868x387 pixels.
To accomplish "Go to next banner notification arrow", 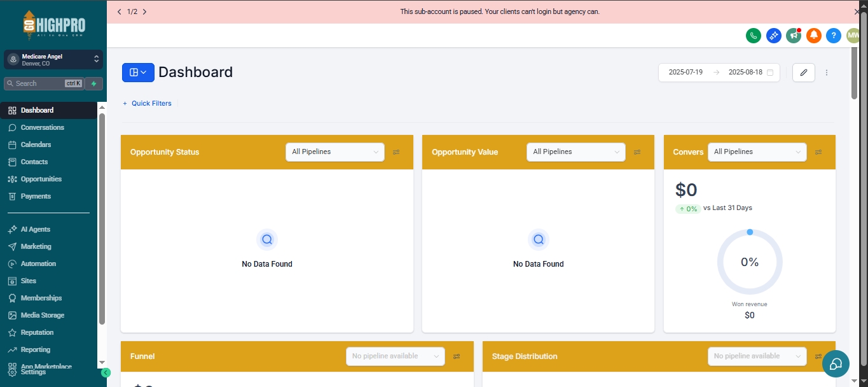I will coord(144,11).
